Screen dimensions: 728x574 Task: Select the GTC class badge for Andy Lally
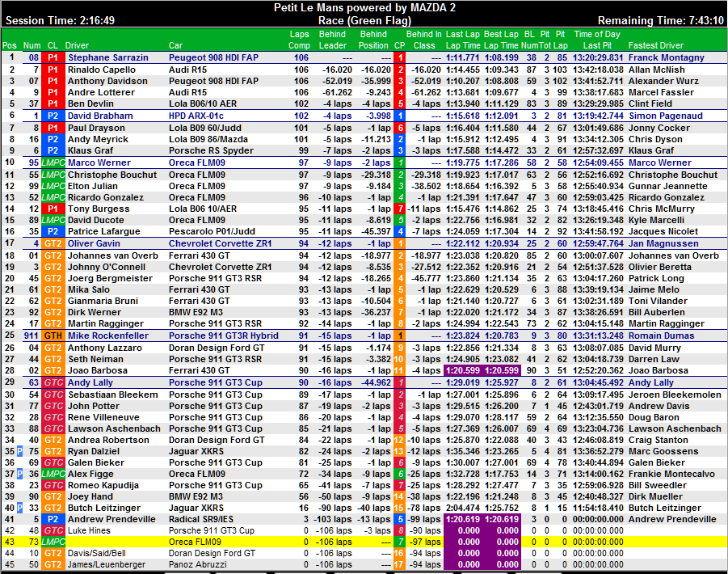53,382
